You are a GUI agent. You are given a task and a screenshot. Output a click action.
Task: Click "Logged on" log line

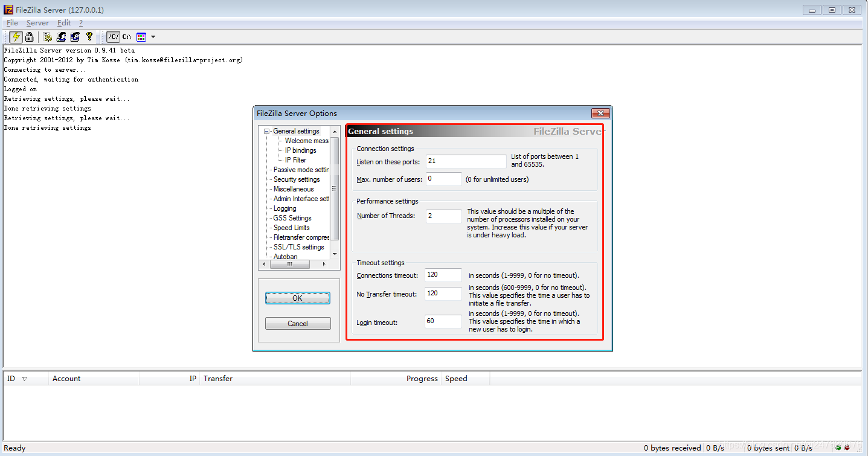point(21,89)
